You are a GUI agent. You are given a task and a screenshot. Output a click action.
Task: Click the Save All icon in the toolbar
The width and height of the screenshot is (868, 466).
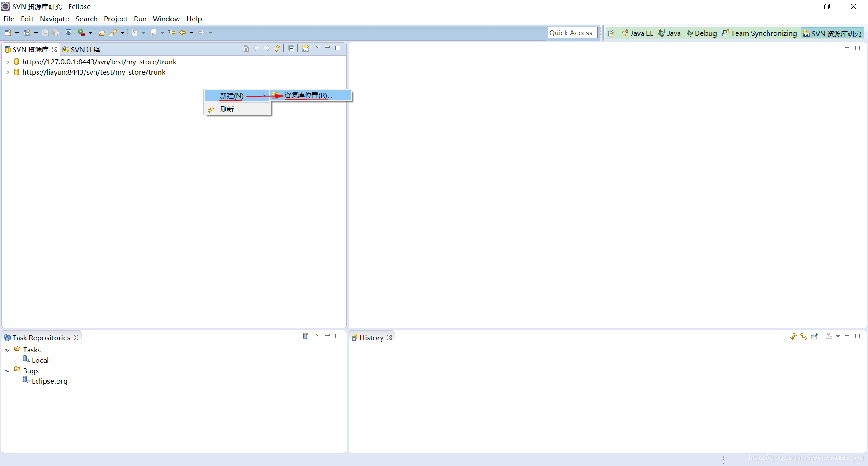[x=56, y=33]
